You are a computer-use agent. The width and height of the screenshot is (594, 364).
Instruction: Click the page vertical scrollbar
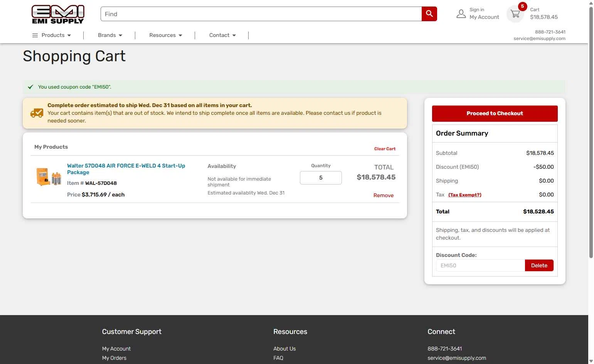591,133
